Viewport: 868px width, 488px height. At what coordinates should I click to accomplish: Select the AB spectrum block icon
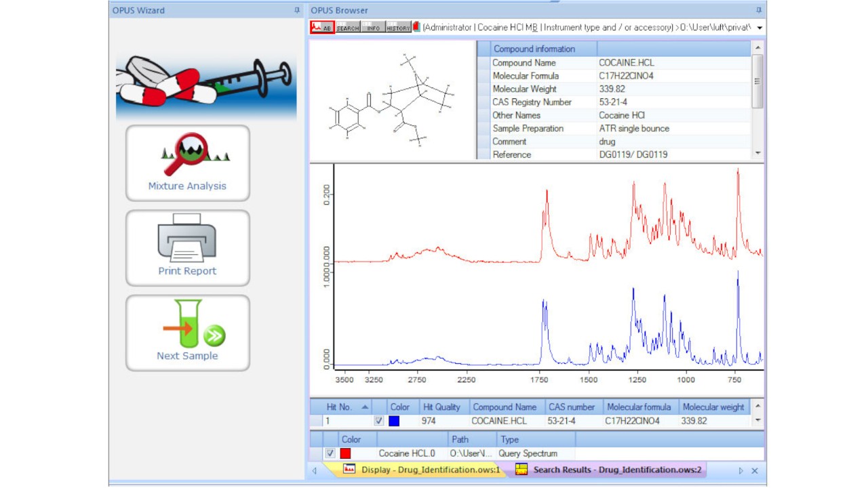tap(322, 27)
